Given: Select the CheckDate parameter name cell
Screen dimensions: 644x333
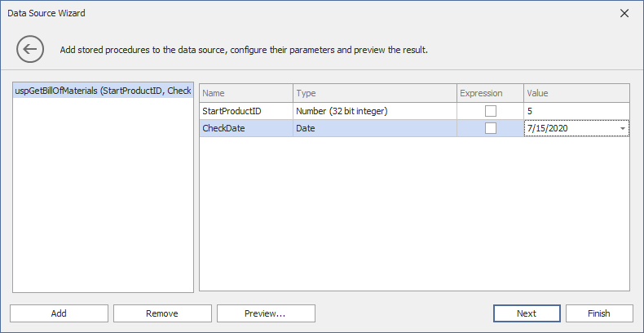Looking at the screenshot, I should point(246,128).
